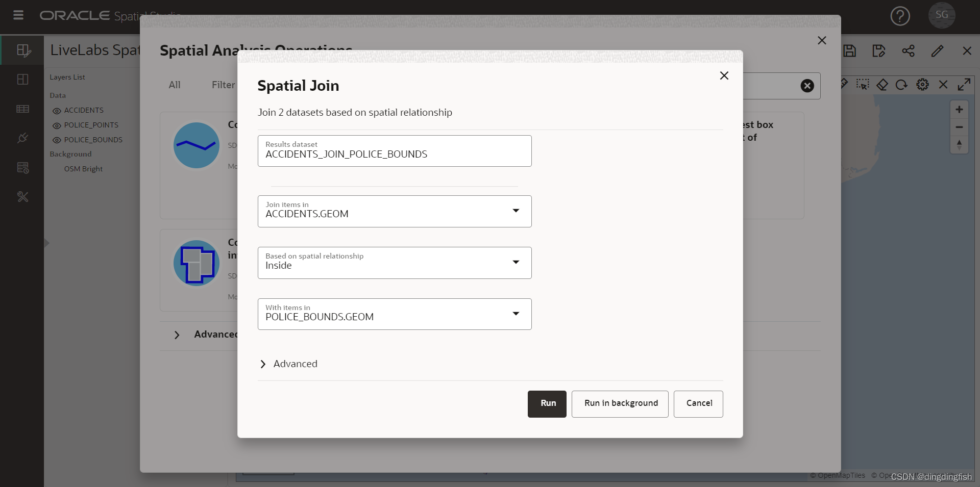The width and height of the screenshot is (980, 487).
Task: Open Connections plug icon in sidebar
Action: click(23, 138)
